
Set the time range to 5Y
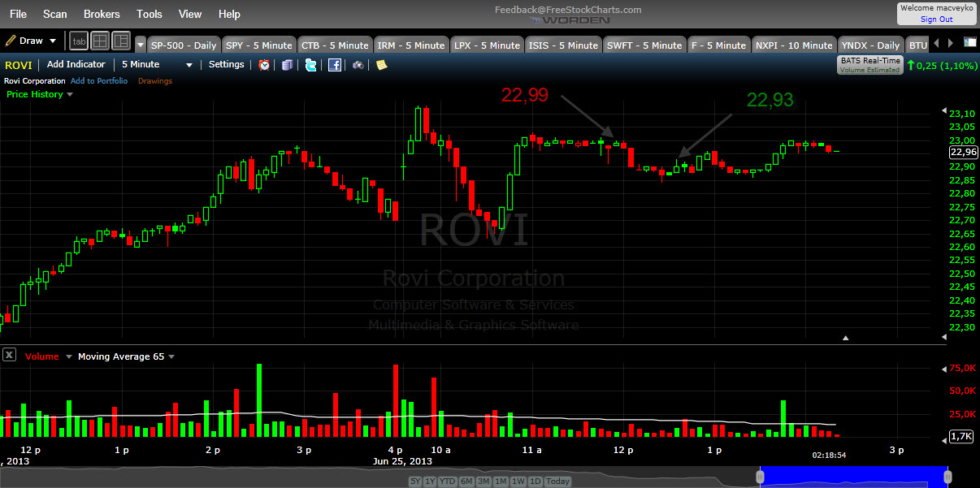pyautogui.click(x=416, y=482)
